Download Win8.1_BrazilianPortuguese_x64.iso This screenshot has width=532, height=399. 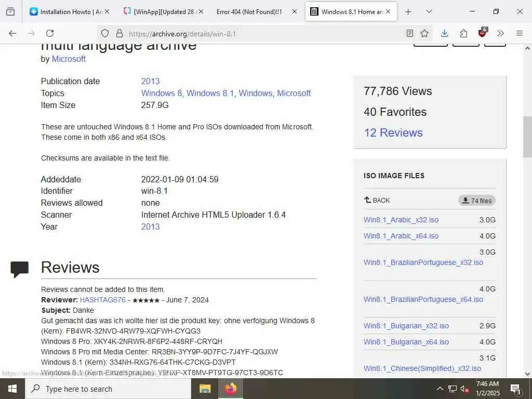pyautogui.click(x=423, y=299)
